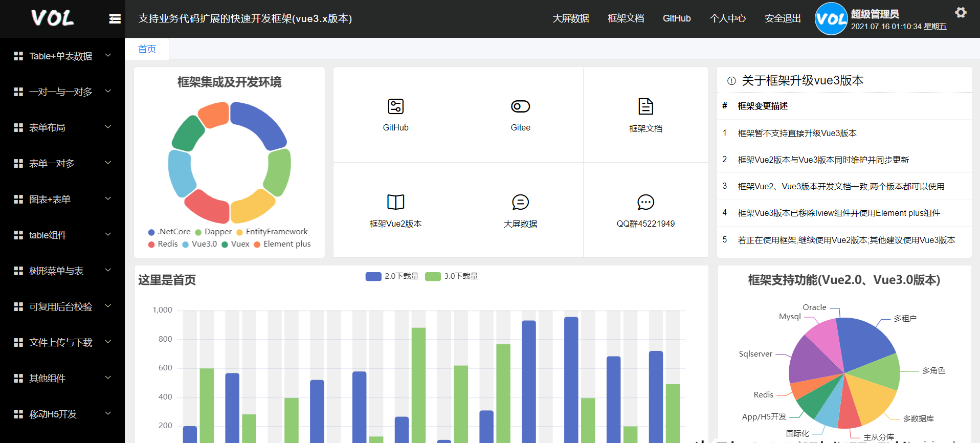Open settings with the gear icon

961,13
